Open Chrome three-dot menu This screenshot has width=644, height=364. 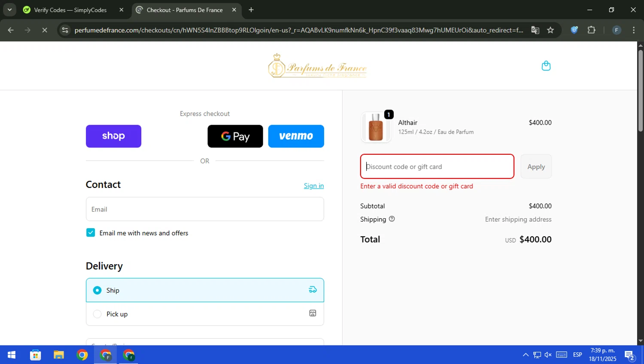point(634,30)
